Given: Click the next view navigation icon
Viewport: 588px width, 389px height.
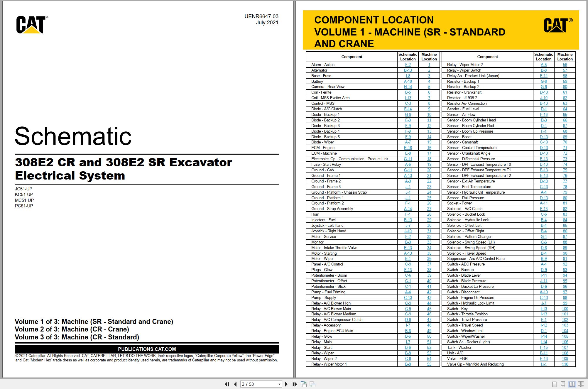Looking at the screenshot, I should pos(313,384).
